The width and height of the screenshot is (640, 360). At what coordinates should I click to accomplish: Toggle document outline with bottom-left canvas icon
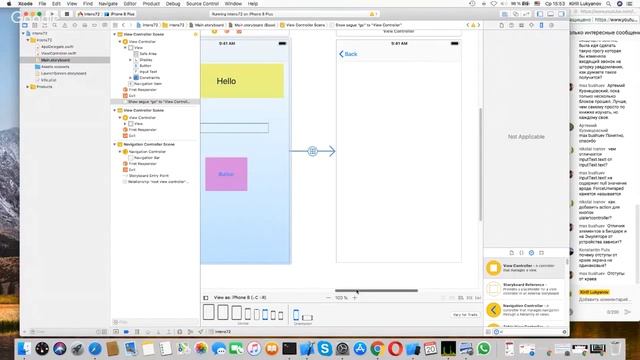(206, 298)
